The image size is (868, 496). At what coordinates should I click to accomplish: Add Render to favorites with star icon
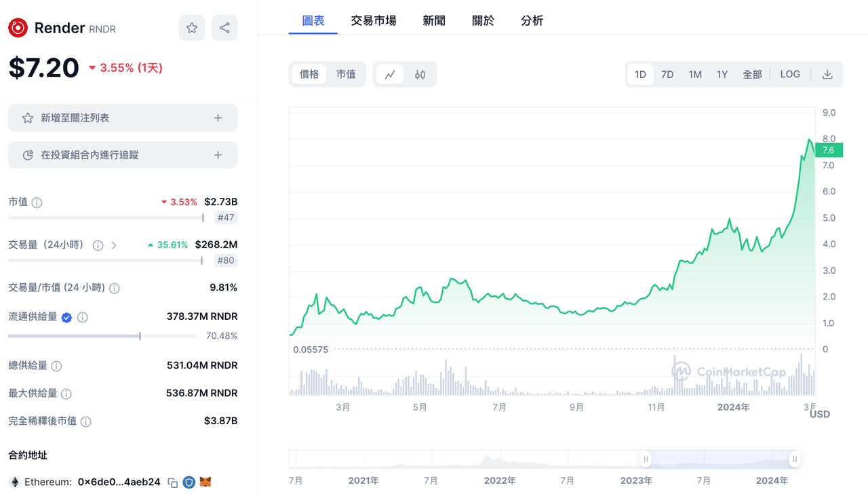pyautogui.click(x=192, y=28)
